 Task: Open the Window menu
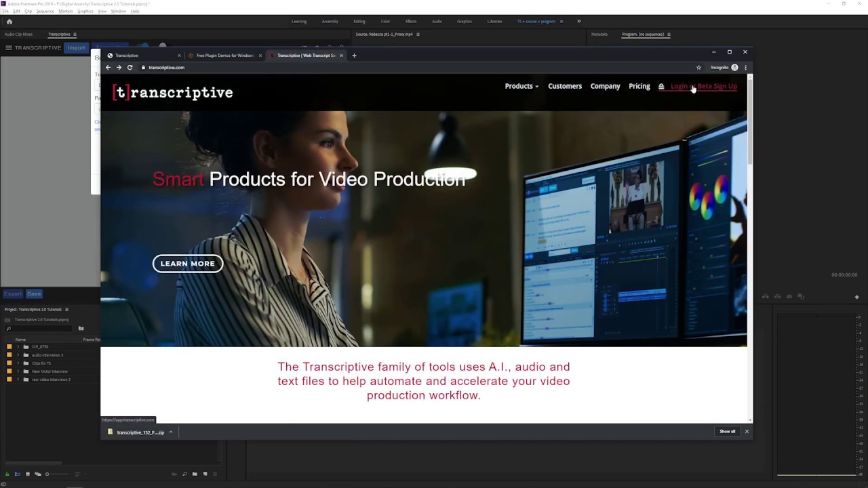[x=118, y=12]
